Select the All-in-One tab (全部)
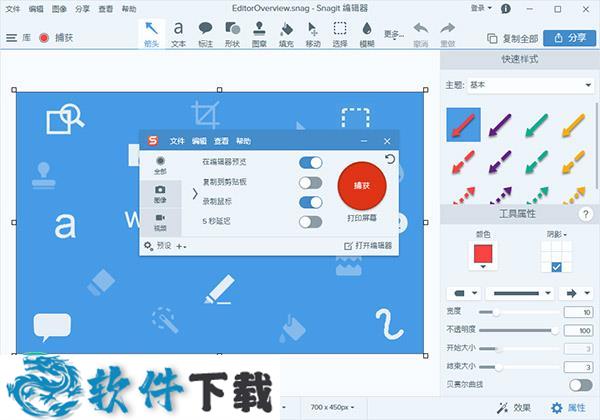600x420 pixels. tap(160, 165)
